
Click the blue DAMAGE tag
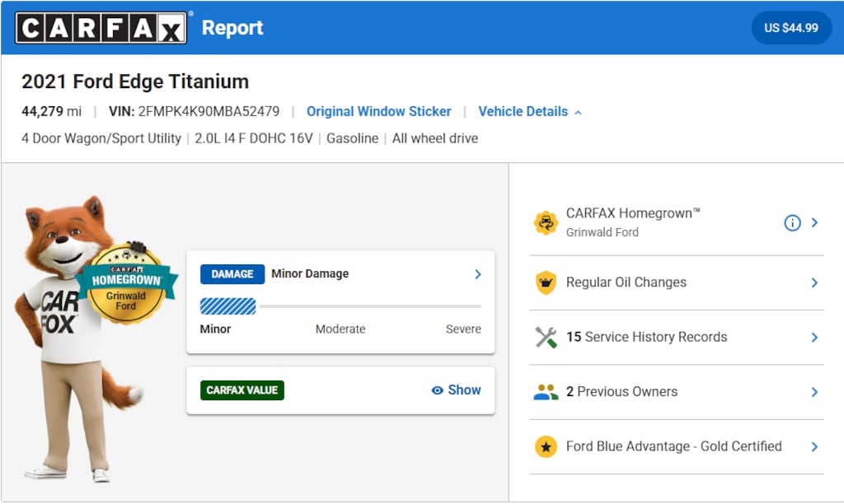click(232, 273)
